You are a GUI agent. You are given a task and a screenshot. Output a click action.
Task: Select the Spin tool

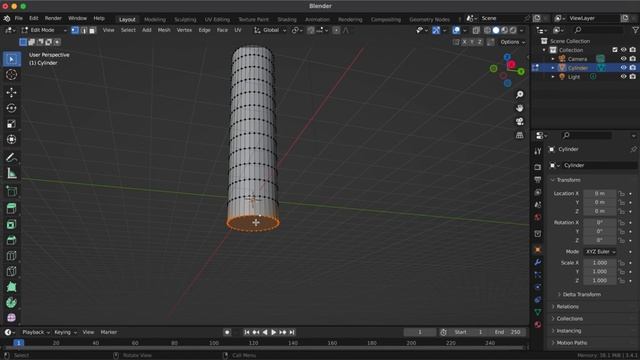(11, 302)
